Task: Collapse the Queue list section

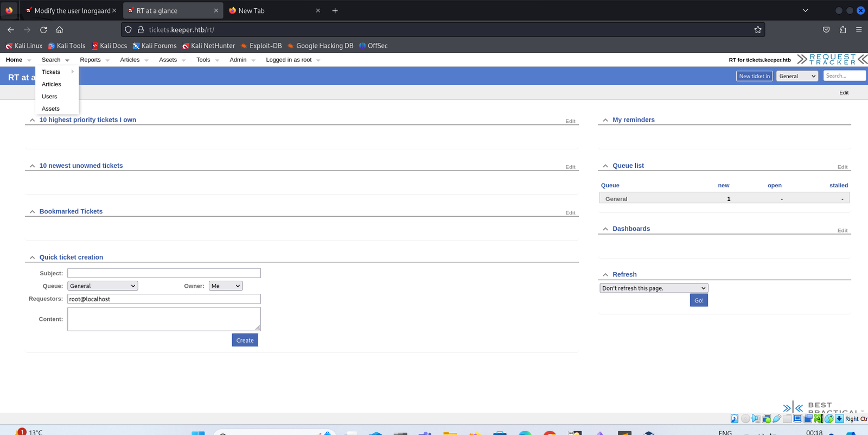Action: click(x=605, y=166)
